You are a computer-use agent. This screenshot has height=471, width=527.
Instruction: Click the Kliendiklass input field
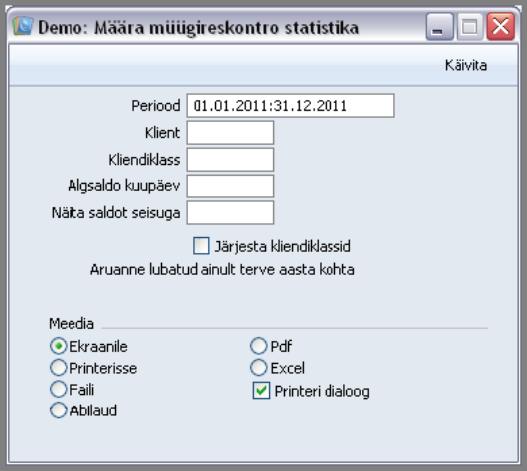click(x=231, y=160)
